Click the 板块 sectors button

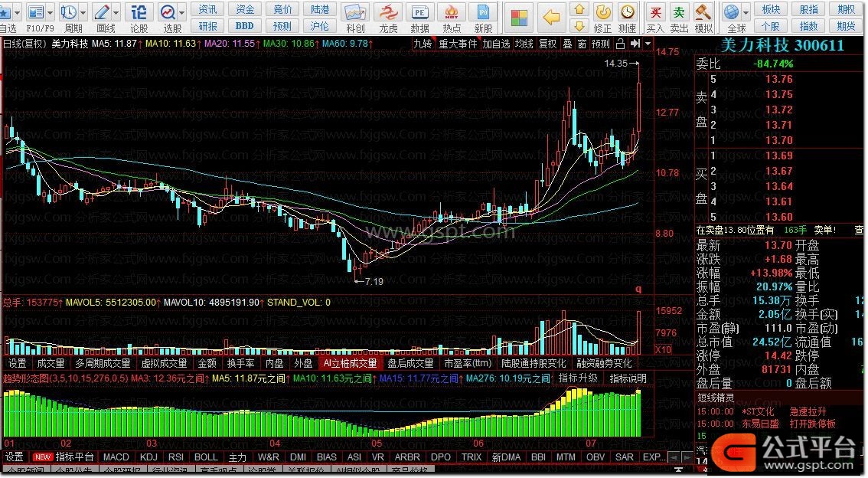[771, 9]
